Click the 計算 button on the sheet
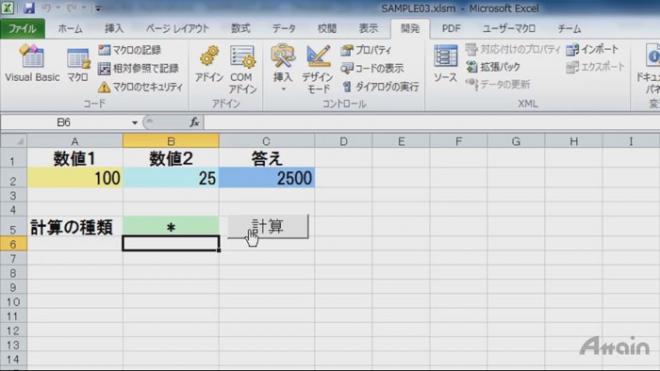This screenshot has height=371, width=660. 268,227
